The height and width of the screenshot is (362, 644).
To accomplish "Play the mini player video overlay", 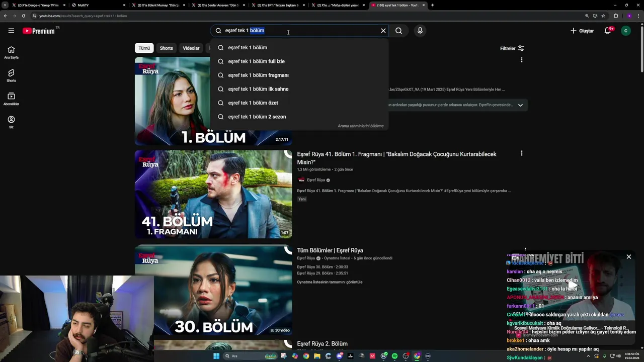I will tap(572, 286).
